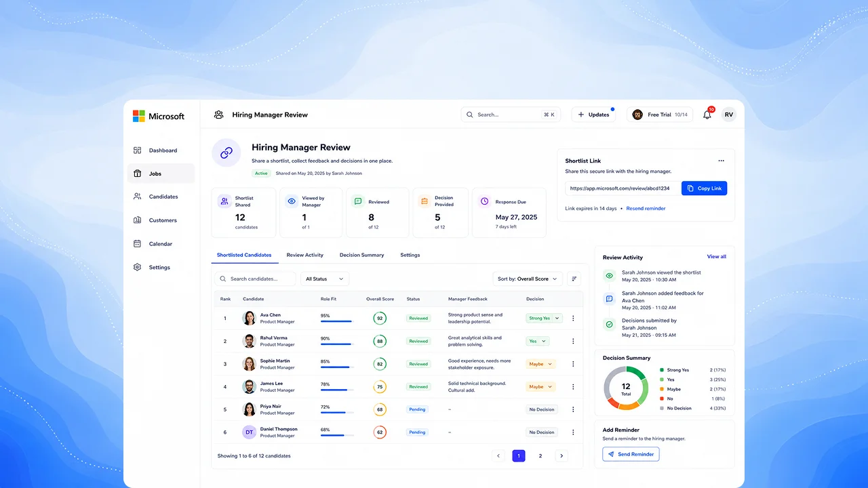Click the Calendar icon in sidebar

coord(137,243)
